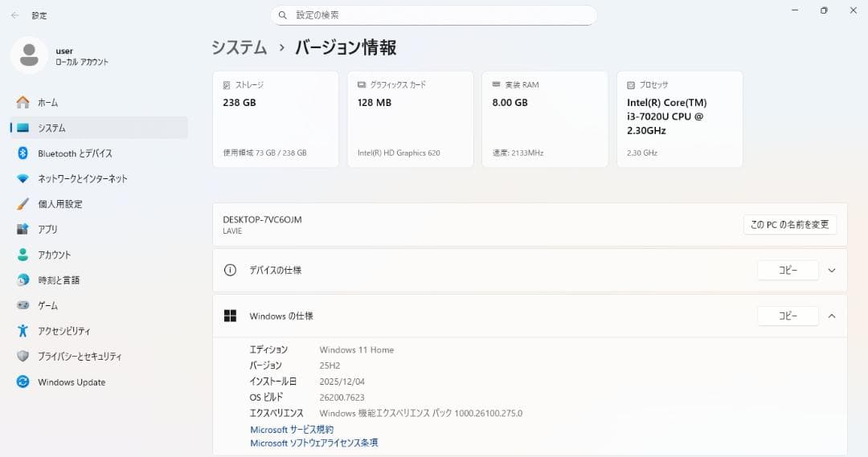Click the time and language globe icon
This screenshot has width=868, height=457.
click(23, 280)
